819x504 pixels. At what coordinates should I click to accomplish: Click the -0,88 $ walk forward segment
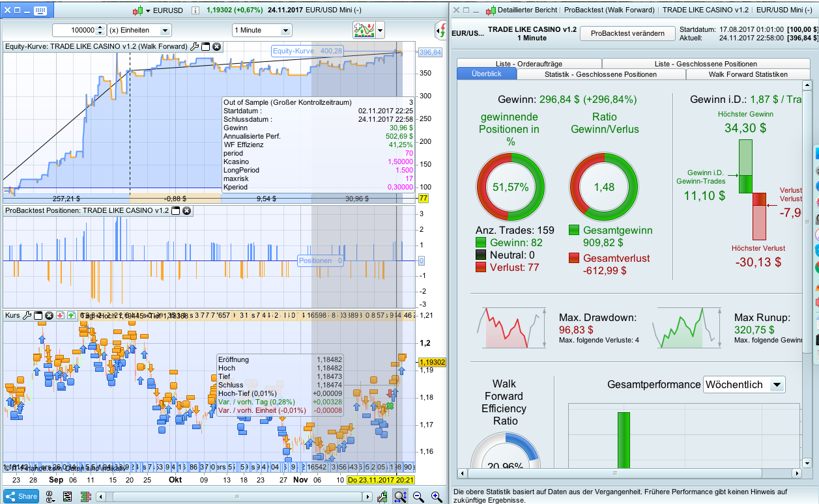point(175,199)
